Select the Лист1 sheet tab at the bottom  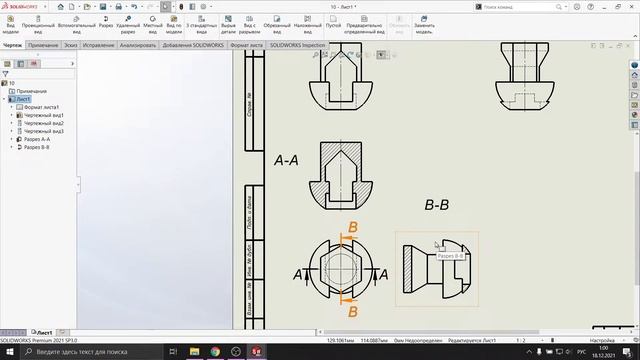42,333
